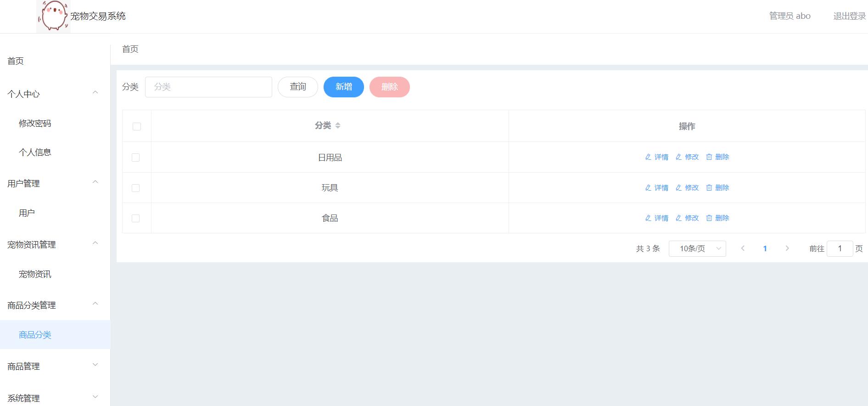Image resolution: width=868 pixels, height=406 pixels.
Task: Click the 个人中心 sidebar menu label
Action: (x=23, y=94)
